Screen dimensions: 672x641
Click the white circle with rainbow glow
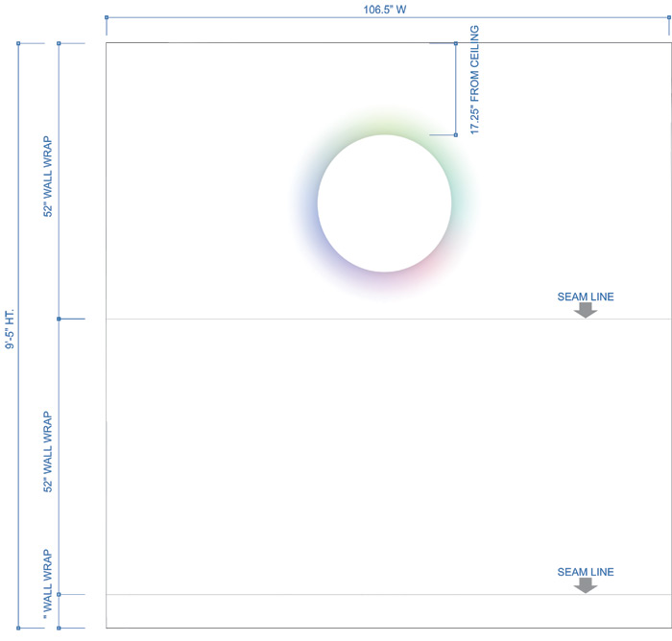point(384,203)
